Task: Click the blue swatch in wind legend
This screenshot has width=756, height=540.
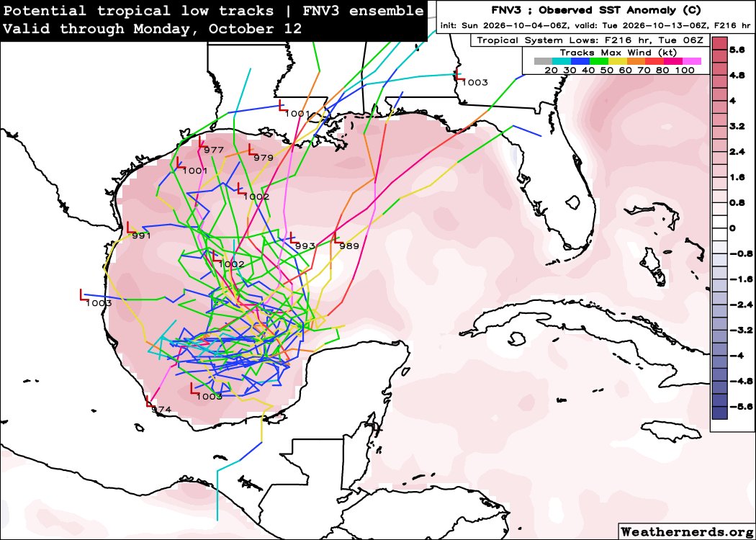Action: pyautogui.click(x=580, y=61)
